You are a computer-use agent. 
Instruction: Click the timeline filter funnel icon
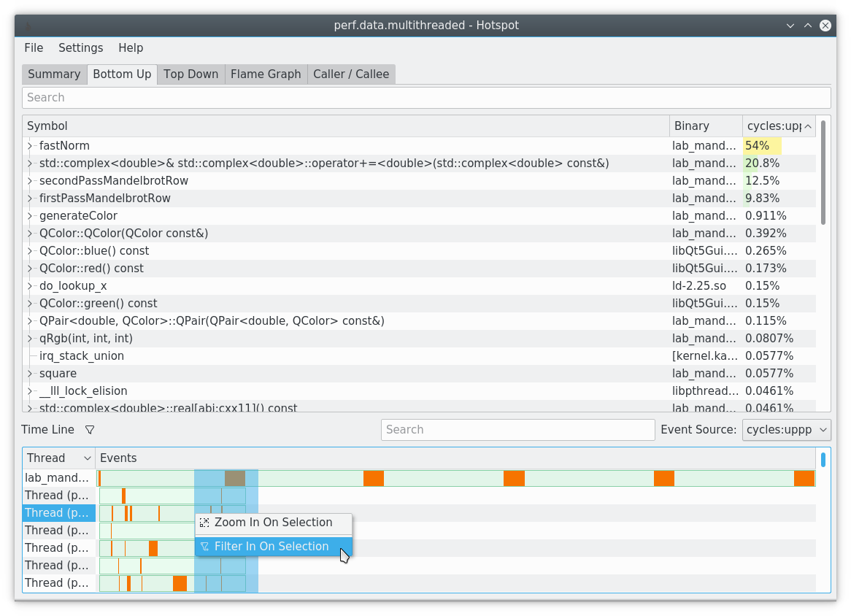(90, 430)
